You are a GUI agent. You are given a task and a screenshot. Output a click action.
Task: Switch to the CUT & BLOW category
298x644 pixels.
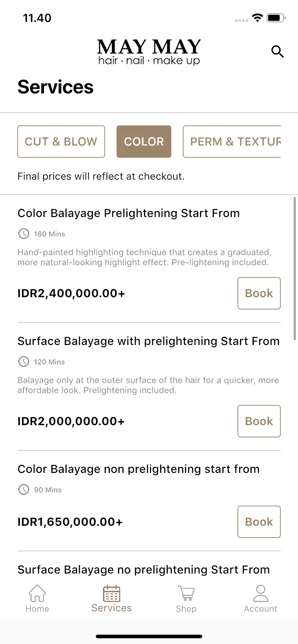(61, 142)
